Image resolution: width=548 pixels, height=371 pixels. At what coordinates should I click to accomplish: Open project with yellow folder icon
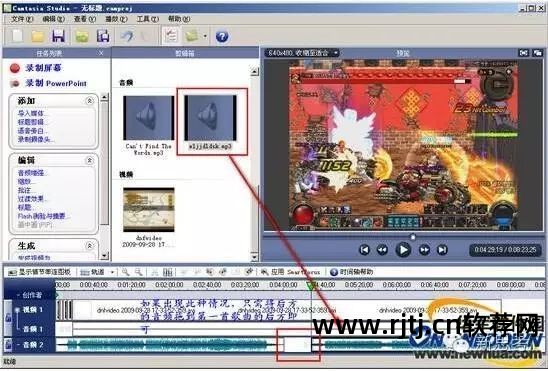37,36
